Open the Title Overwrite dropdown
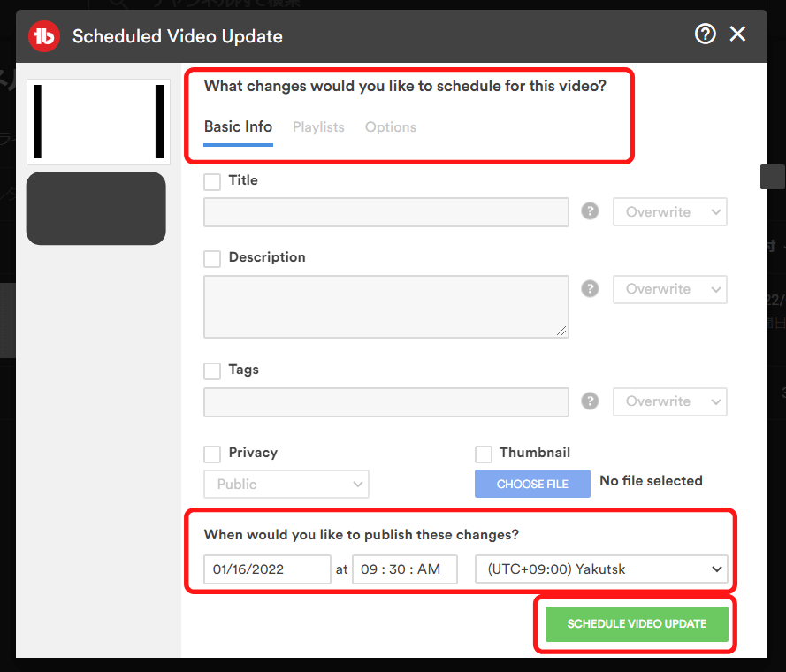The height and width of the screenshot is (672, 786). (x=669, y=212)
